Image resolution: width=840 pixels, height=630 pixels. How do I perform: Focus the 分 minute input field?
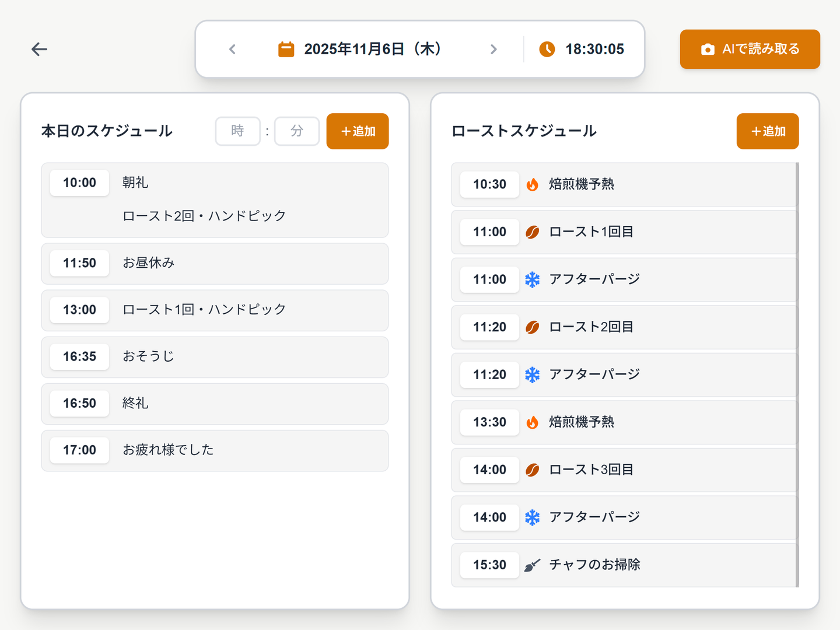pyautogui.click(x=297, y=131)
